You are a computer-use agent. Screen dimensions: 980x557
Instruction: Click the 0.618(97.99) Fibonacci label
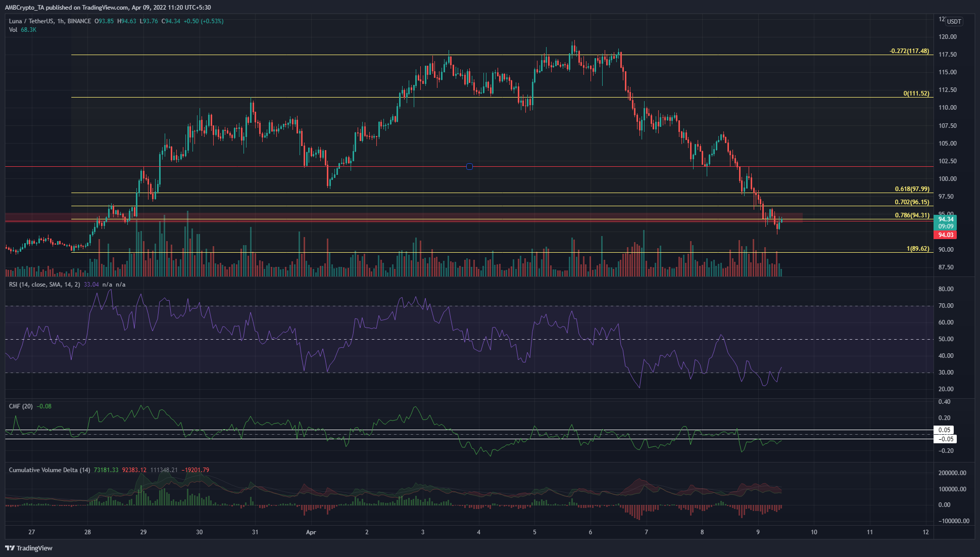(912, 189)
